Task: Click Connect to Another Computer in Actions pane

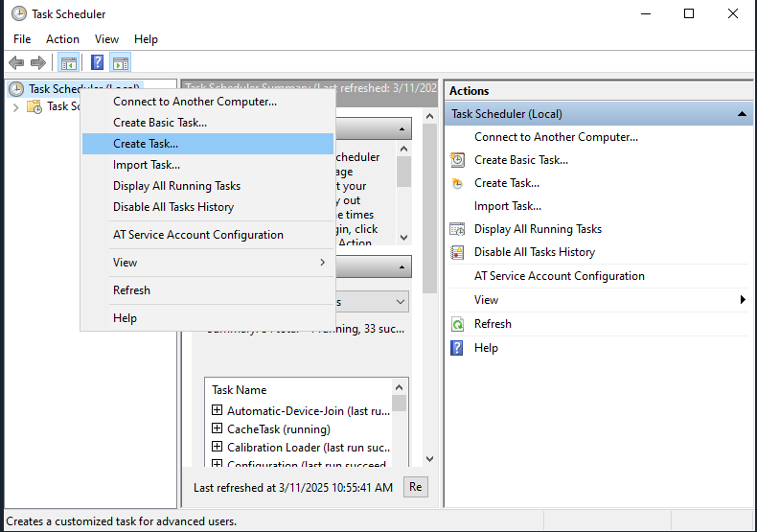Action: [x=556, y=137]
